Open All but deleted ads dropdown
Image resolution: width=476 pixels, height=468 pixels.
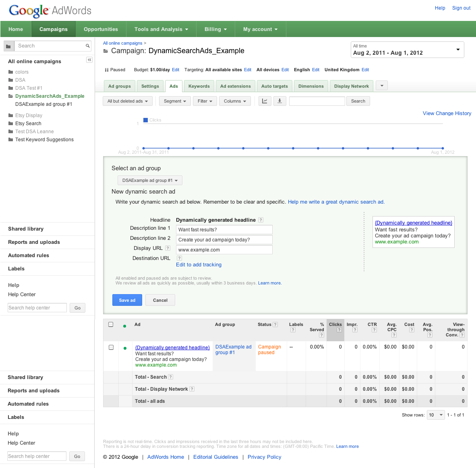click(x=128, y=101)
